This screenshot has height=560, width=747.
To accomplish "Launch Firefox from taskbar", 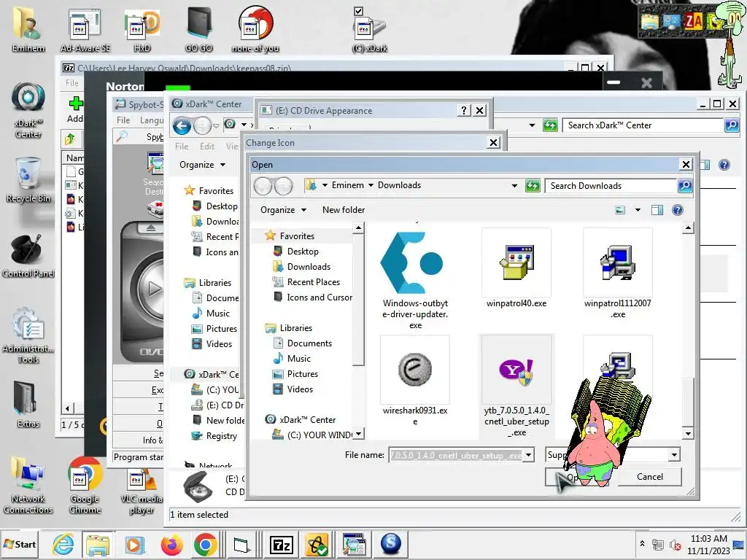I will point(171,544).
